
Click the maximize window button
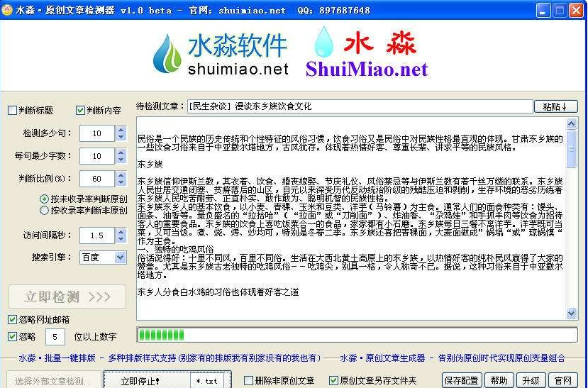pyautogui.click(x=560, y=10)
